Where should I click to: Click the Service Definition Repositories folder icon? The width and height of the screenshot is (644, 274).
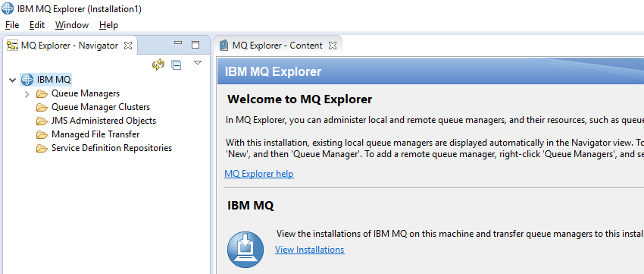click(x=42, y=148)
